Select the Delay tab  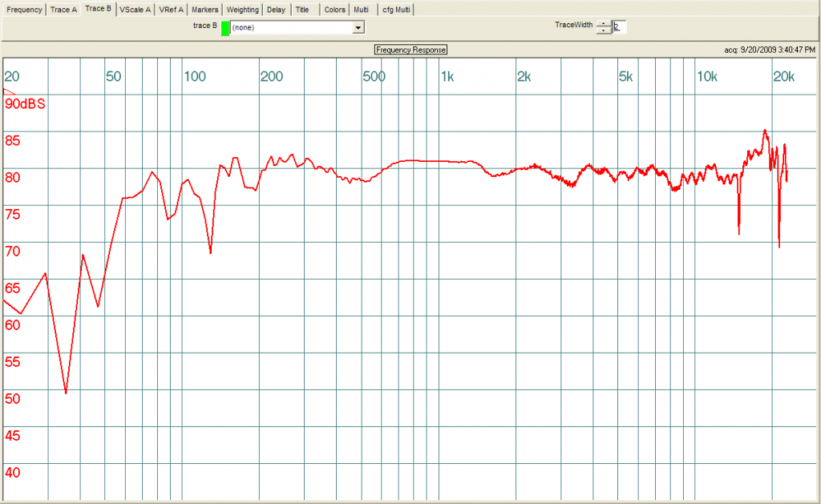[x=275, y=9]
